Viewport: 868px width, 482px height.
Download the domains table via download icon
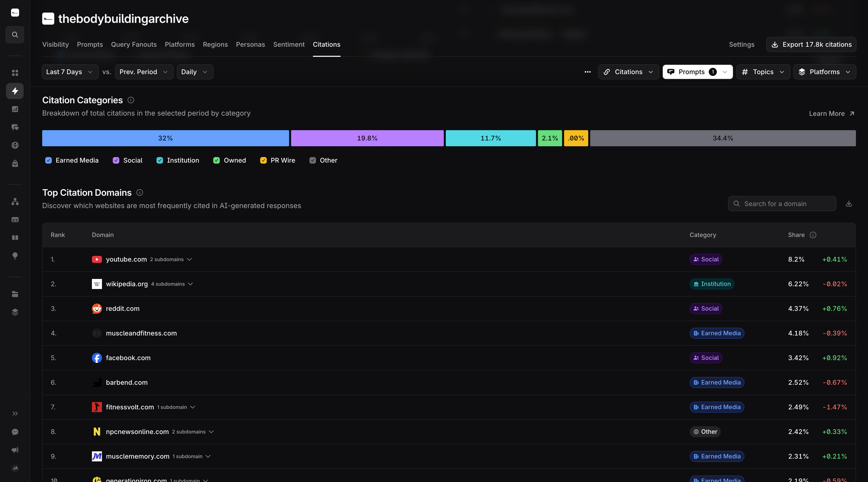click(849, 204)
